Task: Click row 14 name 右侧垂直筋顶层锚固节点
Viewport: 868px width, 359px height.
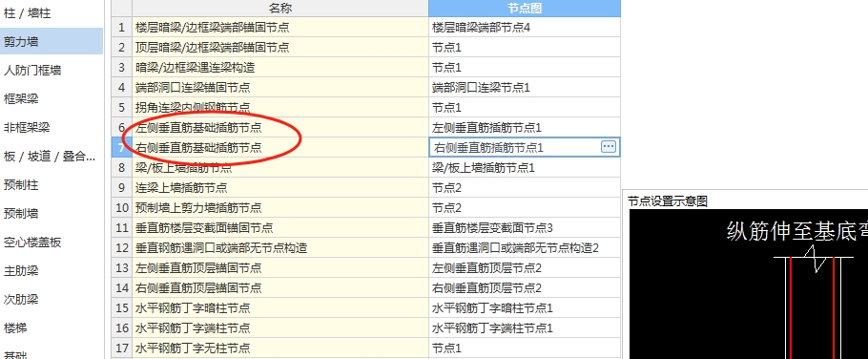Action: pos(280,287)
